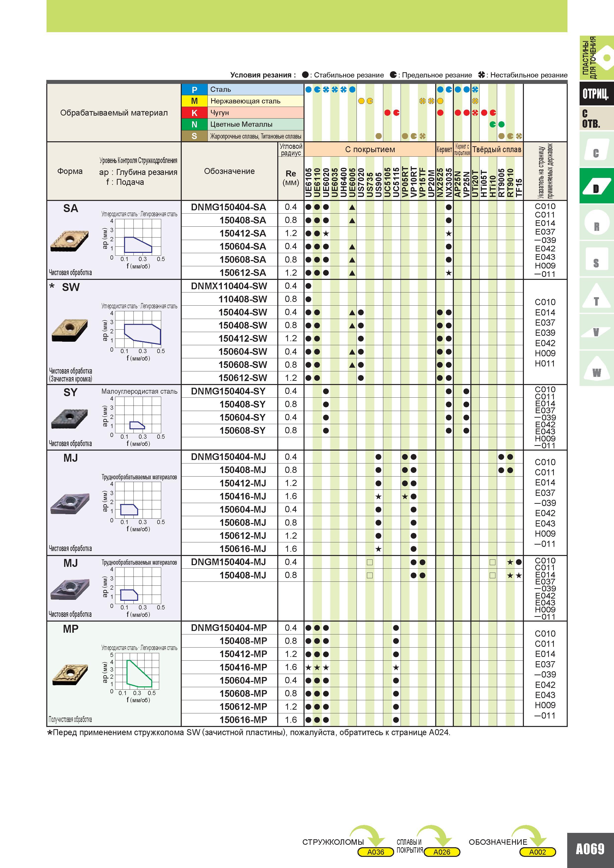Select the SW wiper insert image
The image size is (614, 868).
pos(70,330)
